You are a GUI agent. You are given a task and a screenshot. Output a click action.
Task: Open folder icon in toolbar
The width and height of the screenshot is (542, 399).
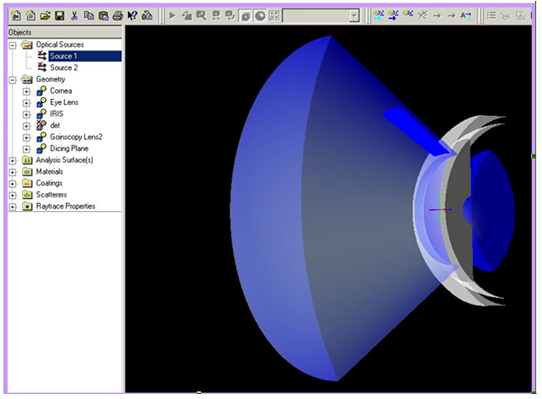(45, 16)
